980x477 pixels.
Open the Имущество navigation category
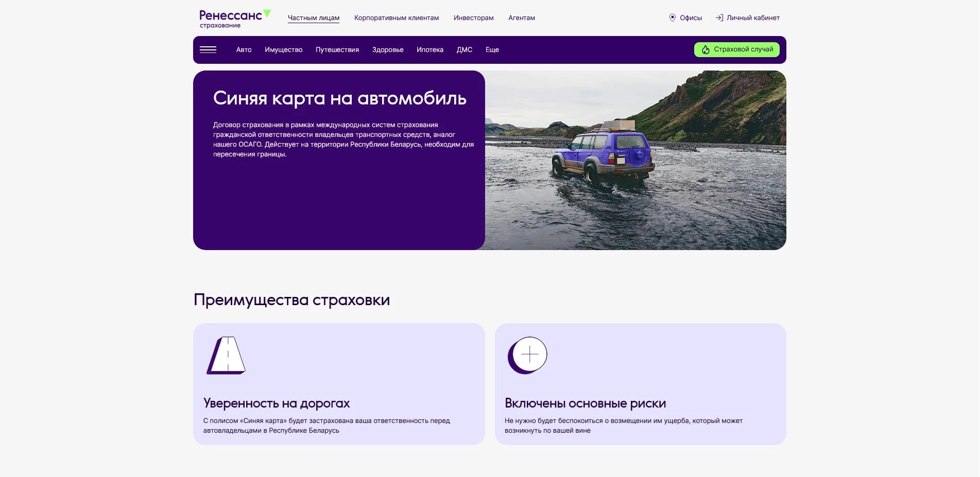[x=283, y=49]
